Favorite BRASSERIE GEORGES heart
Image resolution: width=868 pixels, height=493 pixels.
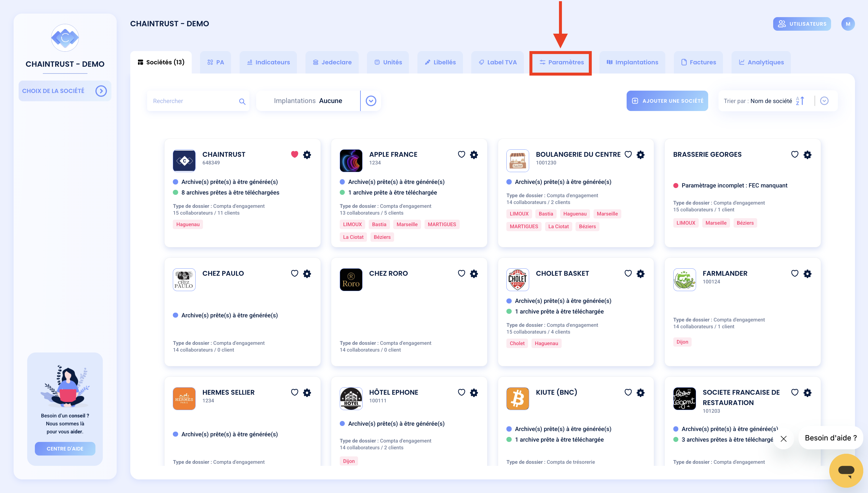[x=794, y=154]
